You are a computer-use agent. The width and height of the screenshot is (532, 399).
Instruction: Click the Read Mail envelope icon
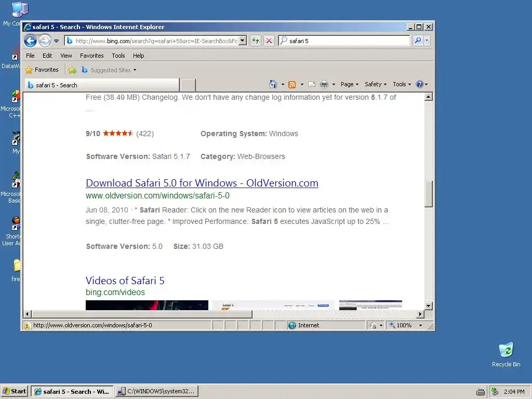pyautogui.click(x=312, y=84)
